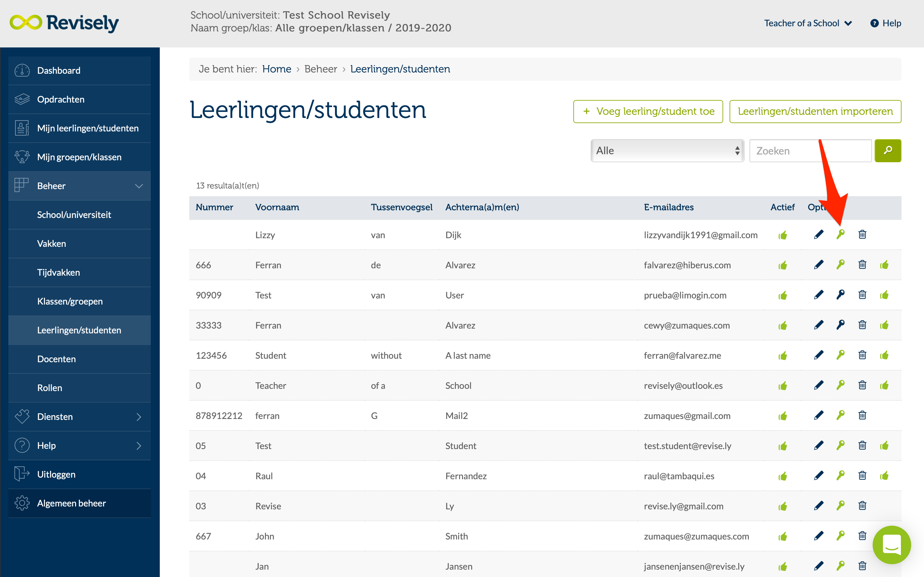Select Docenten in the sidebar

coord(56,359)
